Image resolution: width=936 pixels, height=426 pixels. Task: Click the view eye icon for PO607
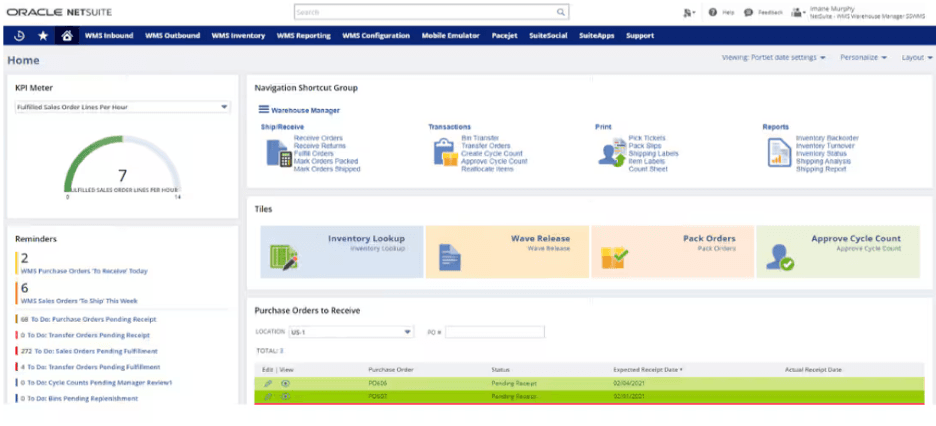point(285,396)
